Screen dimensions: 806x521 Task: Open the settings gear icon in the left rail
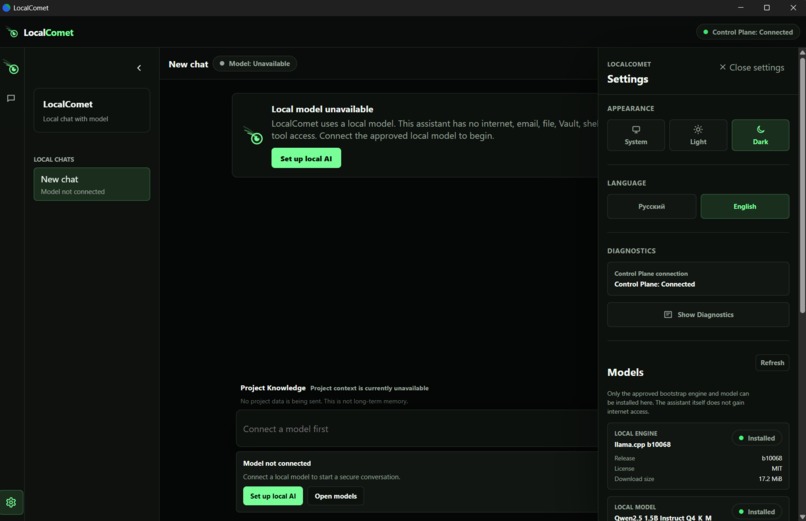[11, 502]
